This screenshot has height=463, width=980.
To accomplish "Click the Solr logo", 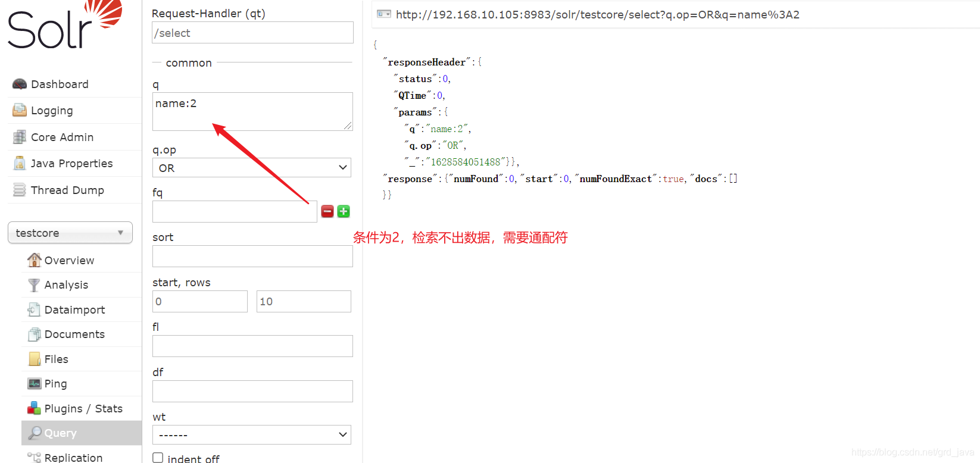I will point(64,25).
